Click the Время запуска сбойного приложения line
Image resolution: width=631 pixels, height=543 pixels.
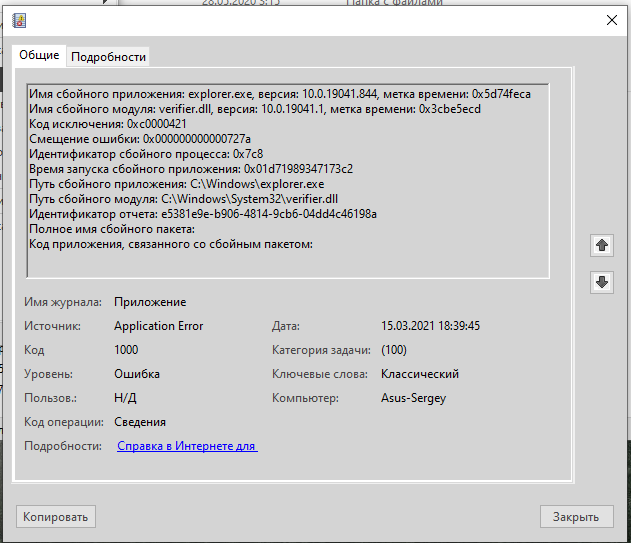click(x=191, y=169)
